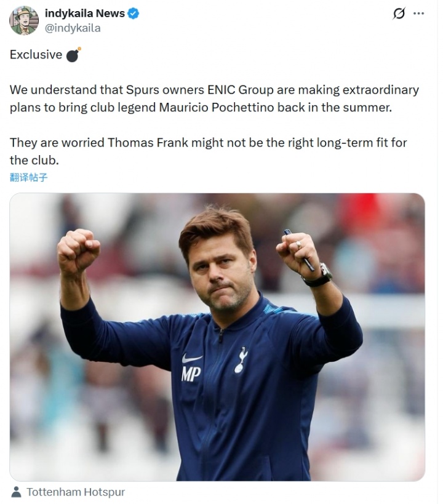The height and width of the screenshot is (504, 443).
Task: Click the wristwatch in the photo
Action: pyautogui.click(x=319, y=275)
